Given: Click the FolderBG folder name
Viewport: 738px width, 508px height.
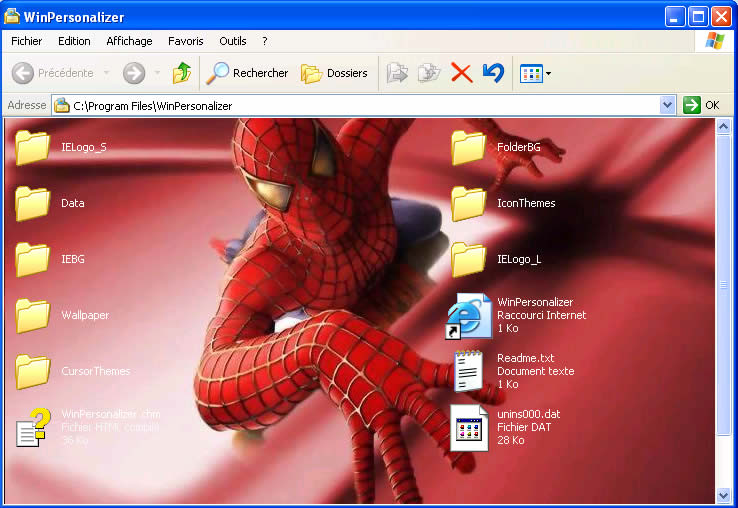Looking at the screenshot, I should [519, 147].
